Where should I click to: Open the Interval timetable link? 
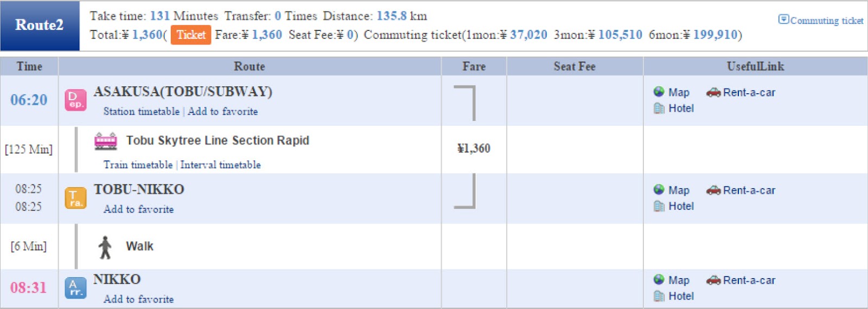[x=220, y=165]
